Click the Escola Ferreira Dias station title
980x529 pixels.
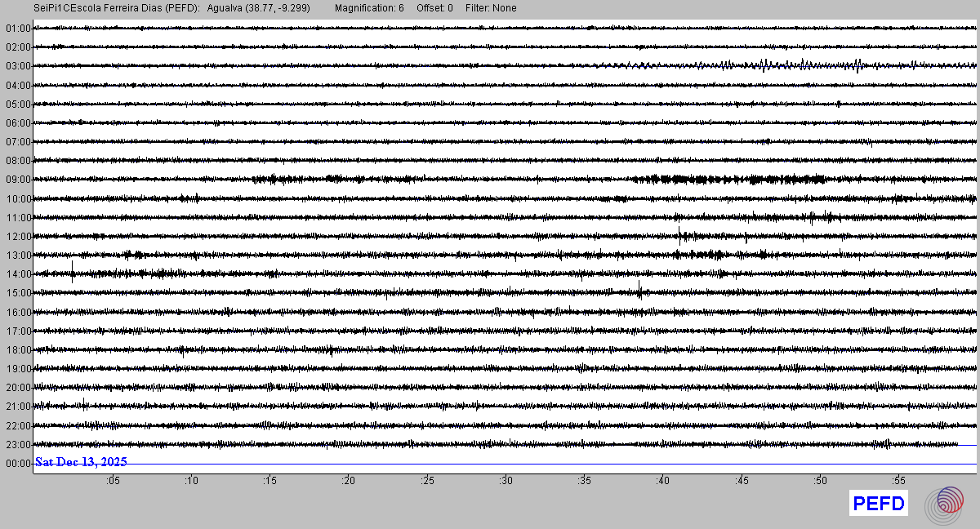click(122, 8)
